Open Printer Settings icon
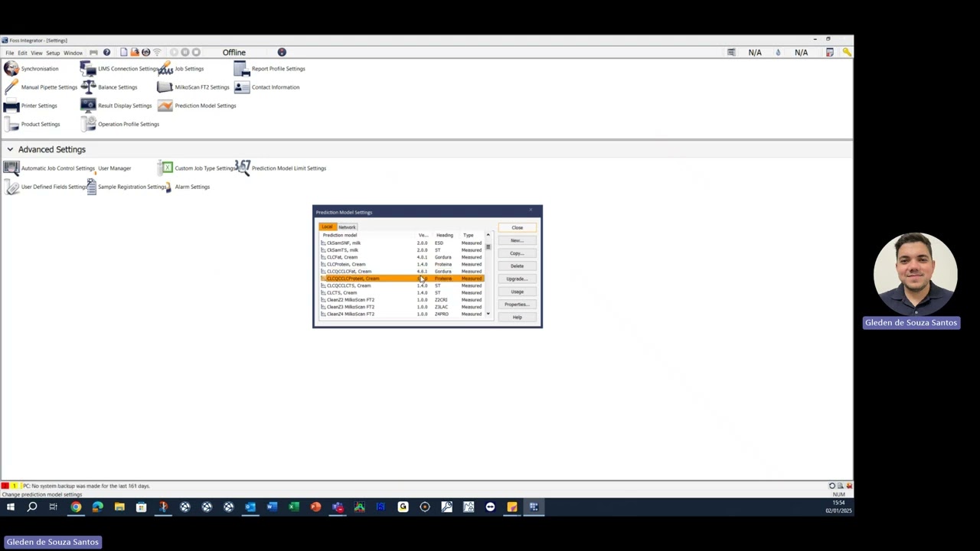Screen dimensions: 980x551 (11, 106)
